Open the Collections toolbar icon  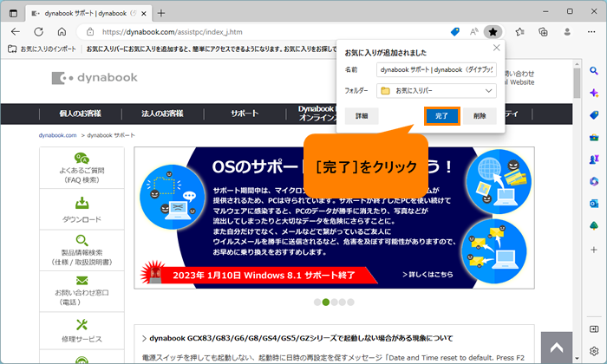[543, 32]
